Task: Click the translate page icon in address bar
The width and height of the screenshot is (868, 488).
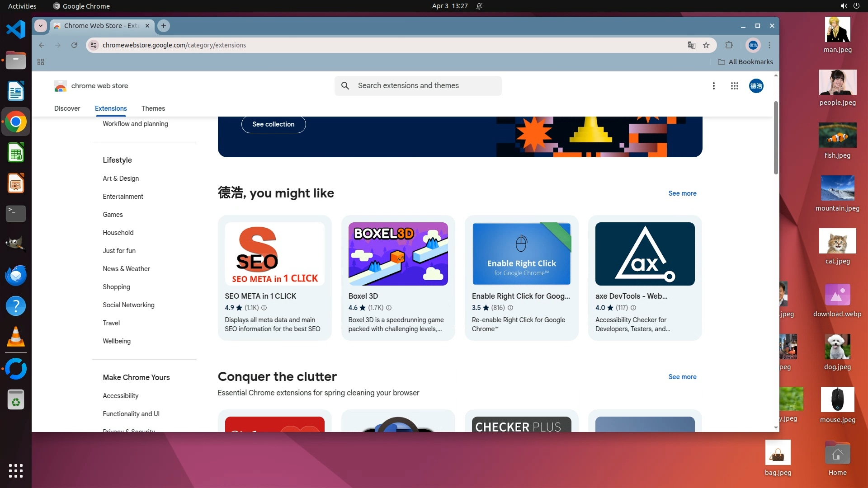Action: coord(691,45)
